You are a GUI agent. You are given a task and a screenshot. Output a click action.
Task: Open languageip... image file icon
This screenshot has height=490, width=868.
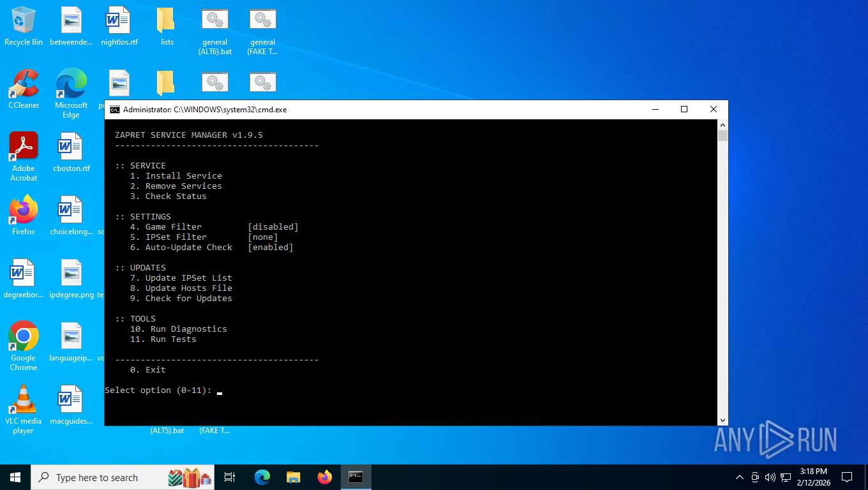click(x=71, y=342)
